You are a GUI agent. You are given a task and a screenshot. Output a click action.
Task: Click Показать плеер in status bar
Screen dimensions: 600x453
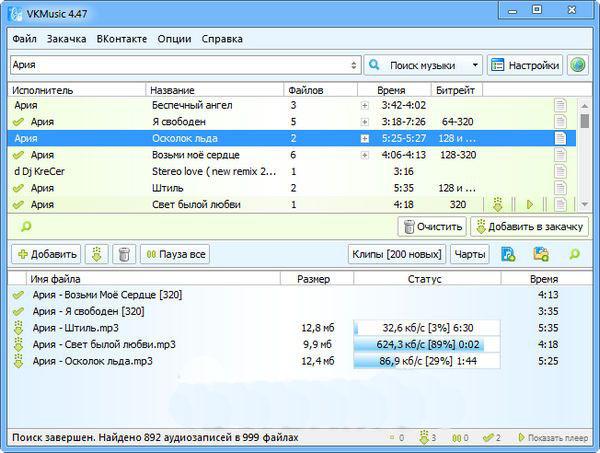point(553,437)
